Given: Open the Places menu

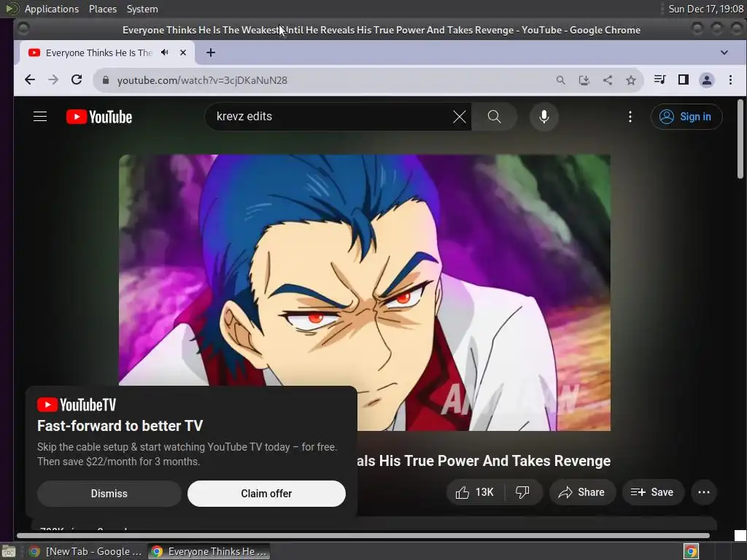Looking at the screenshot, I should pos(102,9).
